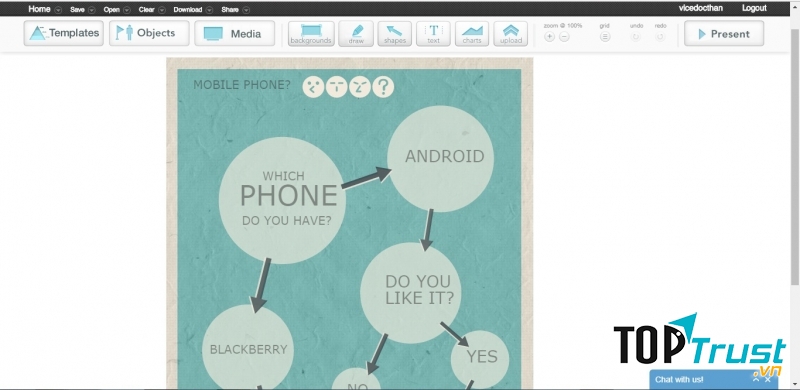
Task: Click the Logout link
Action: pyautogui.click(x=754, y=8)
